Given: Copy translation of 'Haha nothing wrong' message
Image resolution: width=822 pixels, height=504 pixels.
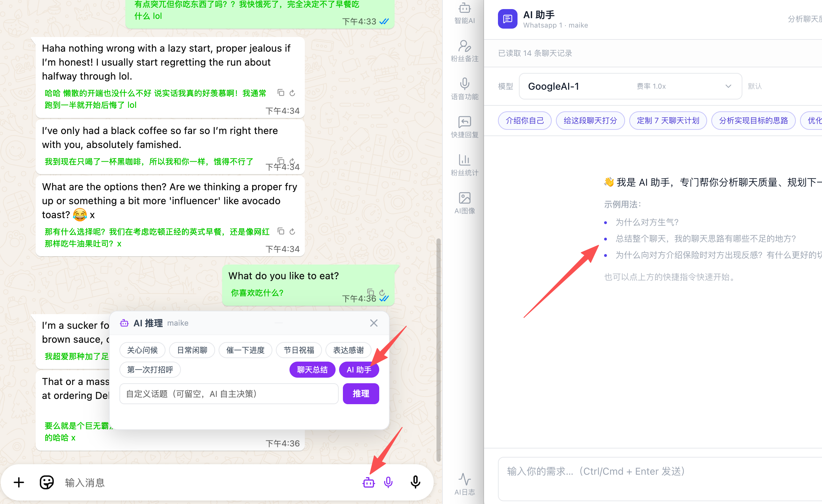Looking at the screenshot, I should 281,93.
